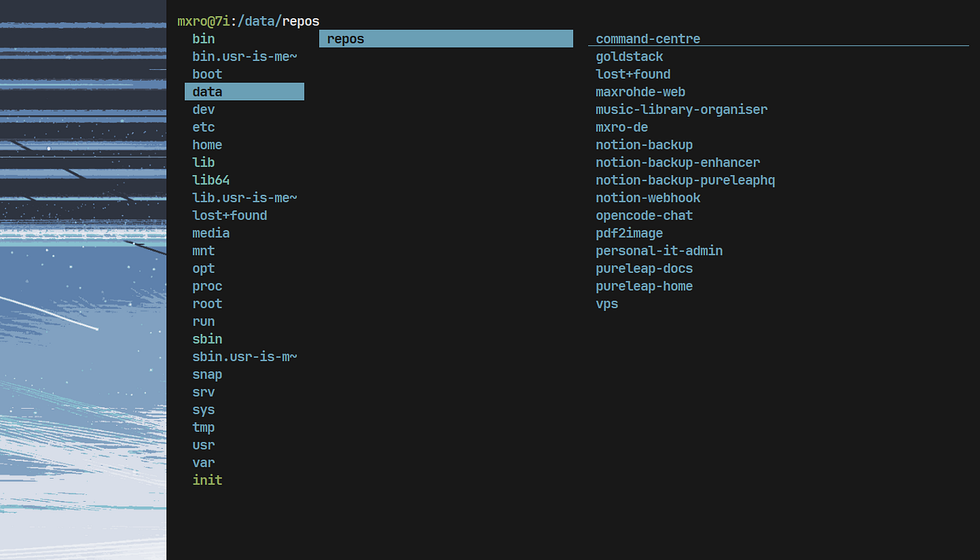Open the 'opencode-chat' repository
This screenshot has width=980, height=560.
(x=644, y=216)
